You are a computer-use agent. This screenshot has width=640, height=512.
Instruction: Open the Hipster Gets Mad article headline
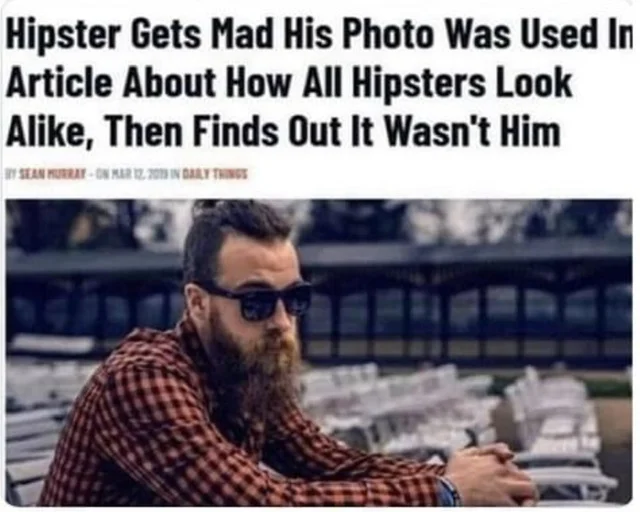318,84
